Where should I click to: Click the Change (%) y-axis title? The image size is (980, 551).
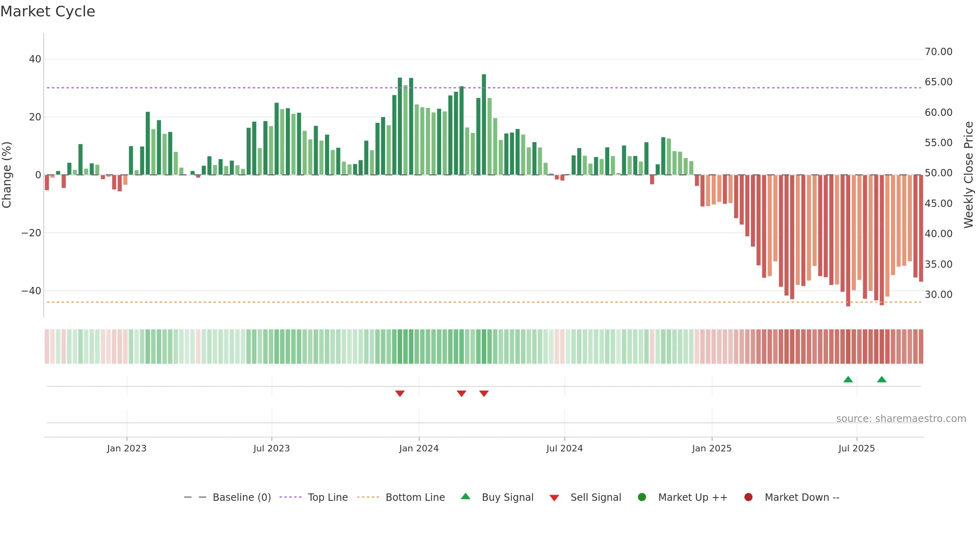[7, 175]
